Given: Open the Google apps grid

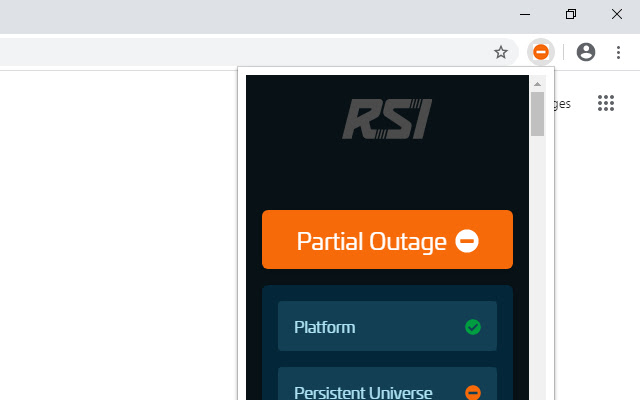Looking at the screenshot, I should (x=606, y=103).
